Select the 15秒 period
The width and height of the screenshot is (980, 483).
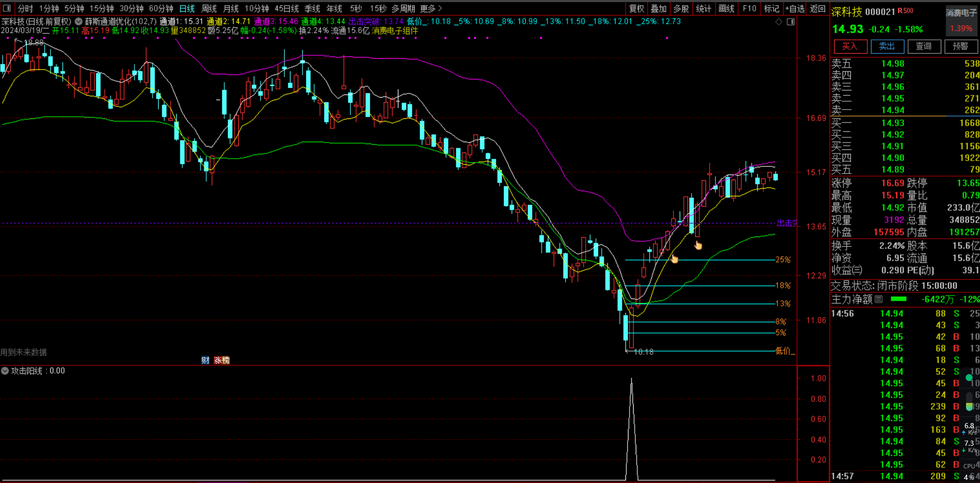click(378, 8)
